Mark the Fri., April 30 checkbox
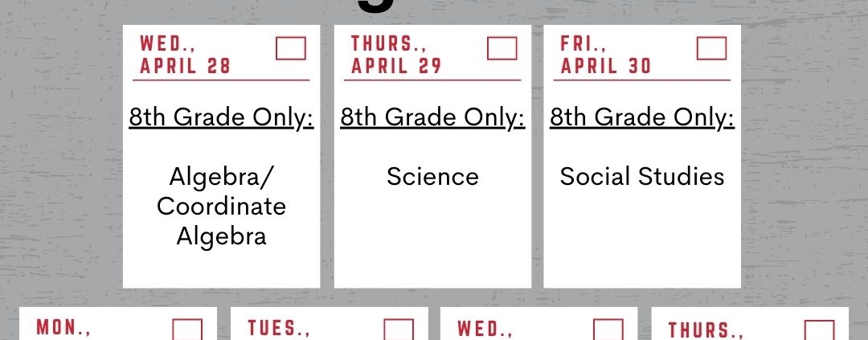Viewport: 868px width, 340px height. (x=711, y=48)
